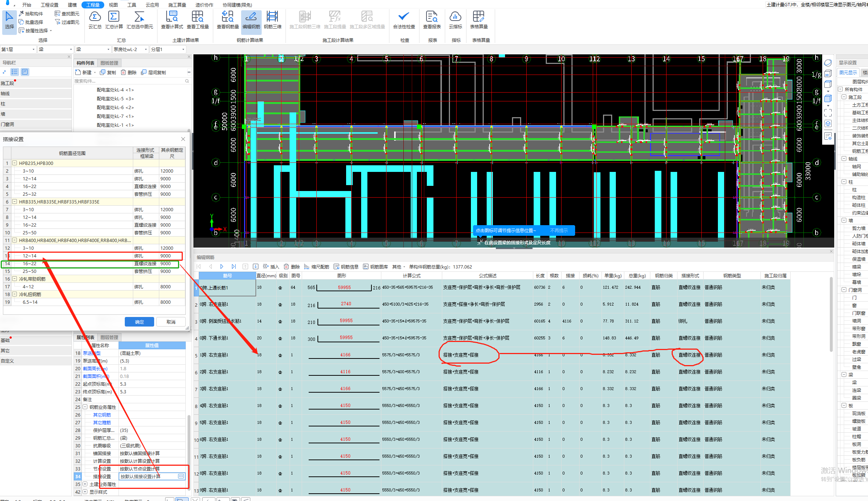The width and height of the screenshot is (868, 501).
Task: Collapse 施工段 node in display settings
Action: (844, 97)
